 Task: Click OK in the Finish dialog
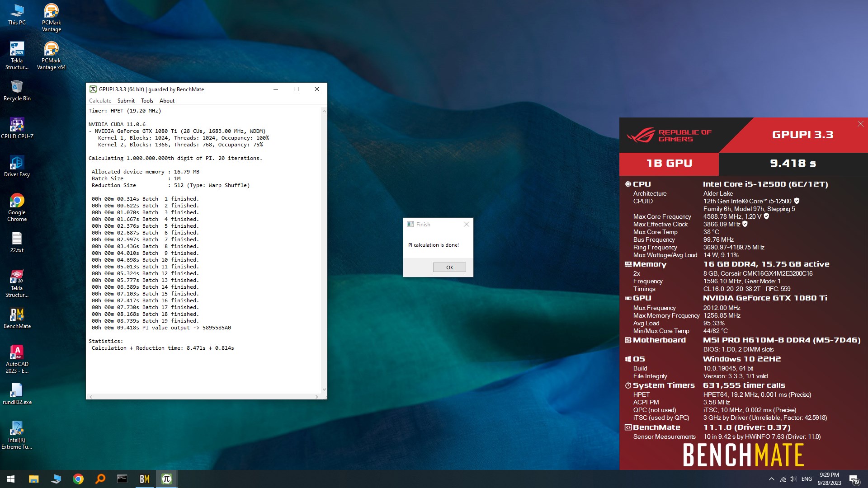[449, 267]
